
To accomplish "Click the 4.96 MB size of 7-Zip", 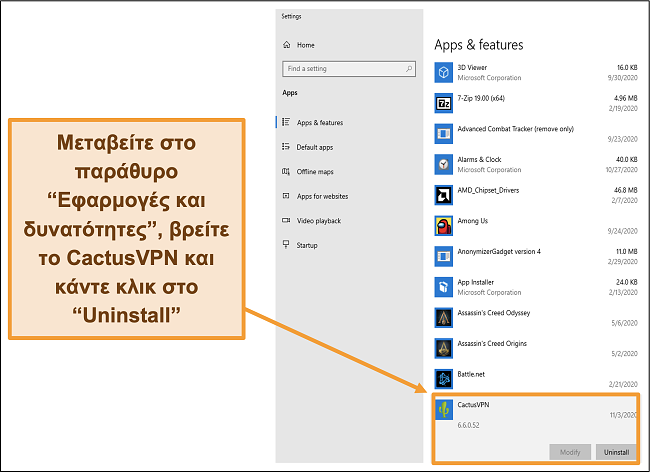I will [x=626, y=98].
